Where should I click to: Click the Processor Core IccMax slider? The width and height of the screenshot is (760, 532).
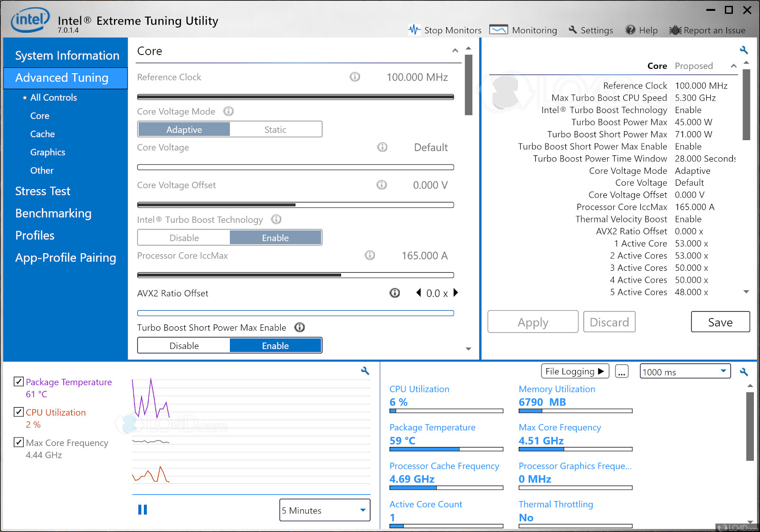(x=295, y=275)
